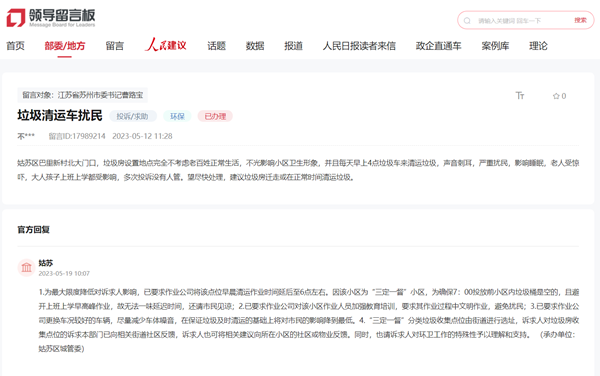Screen dimensions: 600x376
Task: Click the complaint message body text
Action: pyautogui.click(x=298, y=170)
